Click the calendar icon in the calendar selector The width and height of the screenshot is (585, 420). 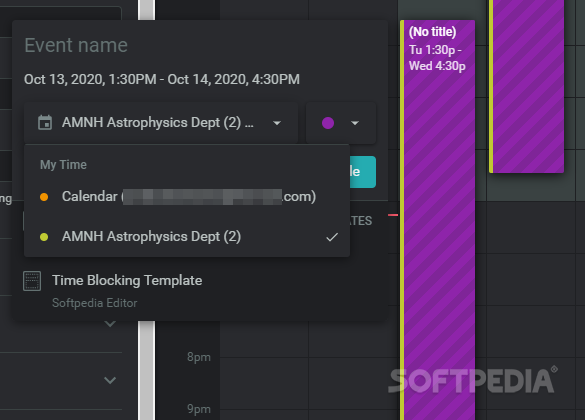(45, 123)
